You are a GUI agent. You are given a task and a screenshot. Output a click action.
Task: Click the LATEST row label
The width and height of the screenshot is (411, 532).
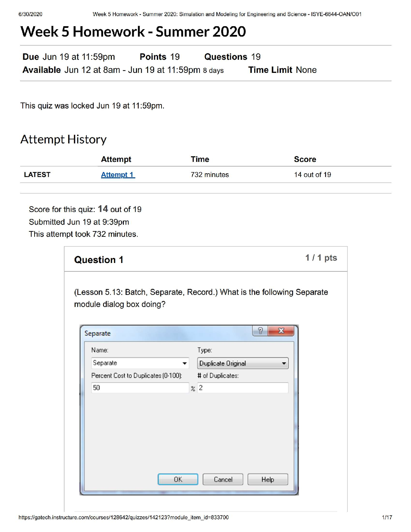37,175
